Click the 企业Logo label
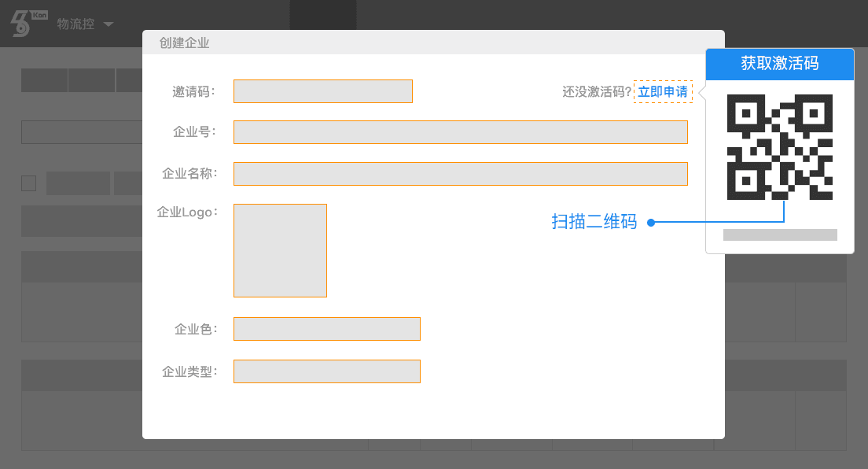 coord(187,212)
